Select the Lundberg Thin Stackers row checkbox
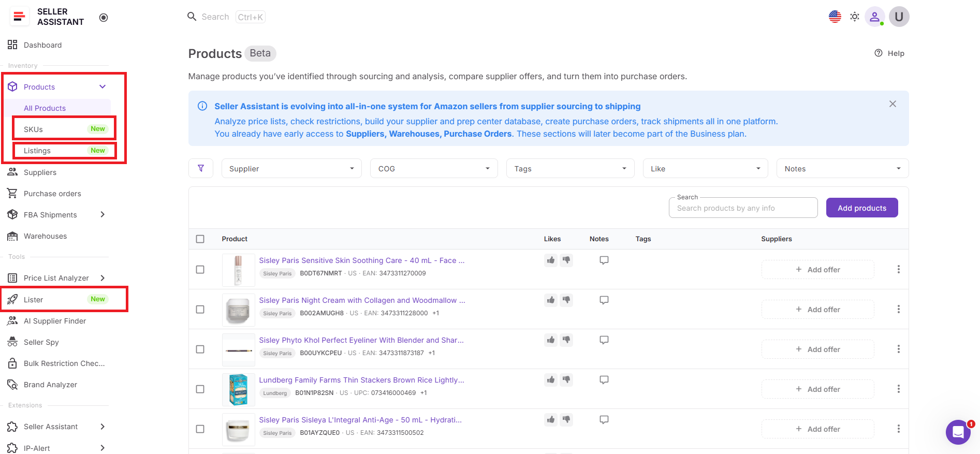 [x=200, y=389]
